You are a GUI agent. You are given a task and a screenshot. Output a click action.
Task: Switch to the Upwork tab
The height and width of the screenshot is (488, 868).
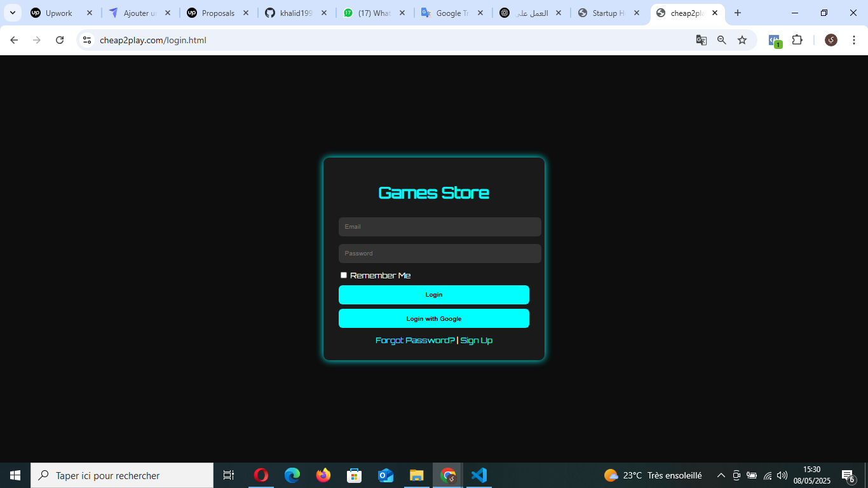58,13
